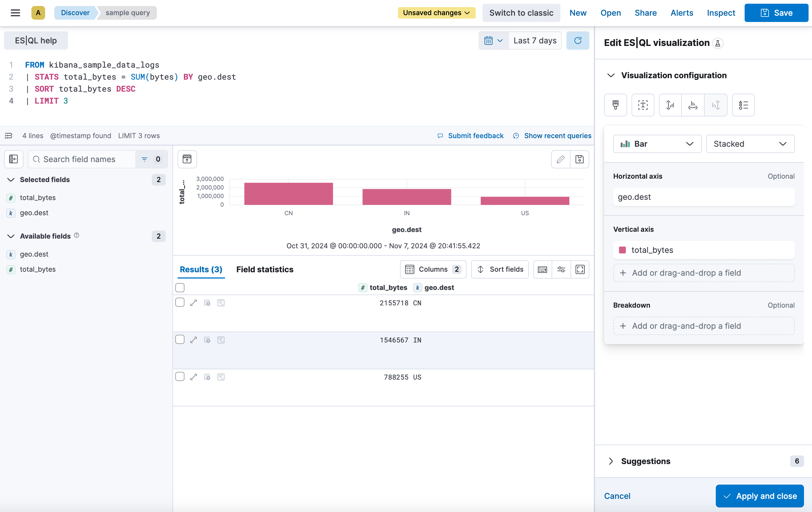Viewport: 812px width, 512px height.
Task: Open the Stacked layout dropdown
Action: point(750,144)
